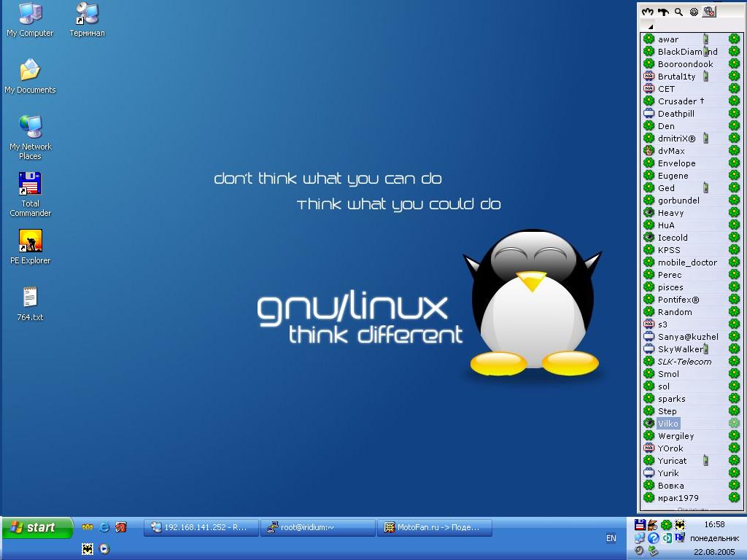The height and width of the screenshot is (560, 747).
Task: Open options via the hammer icon
Action: tap(663, 12)
